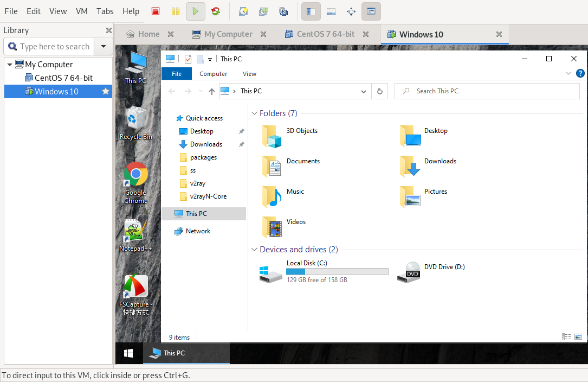Close the Home tab
Screen dimensions: 588x382
click(171, 34)
